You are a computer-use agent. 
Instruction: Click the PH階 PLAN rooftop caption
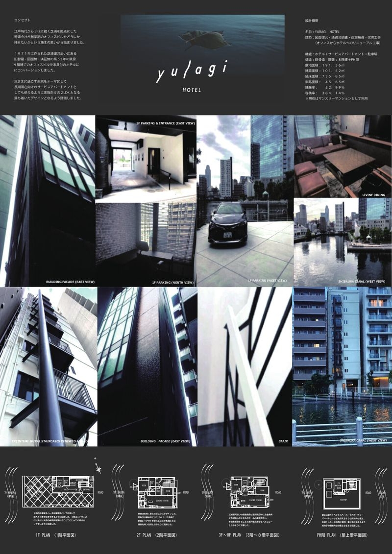(342, 535)
